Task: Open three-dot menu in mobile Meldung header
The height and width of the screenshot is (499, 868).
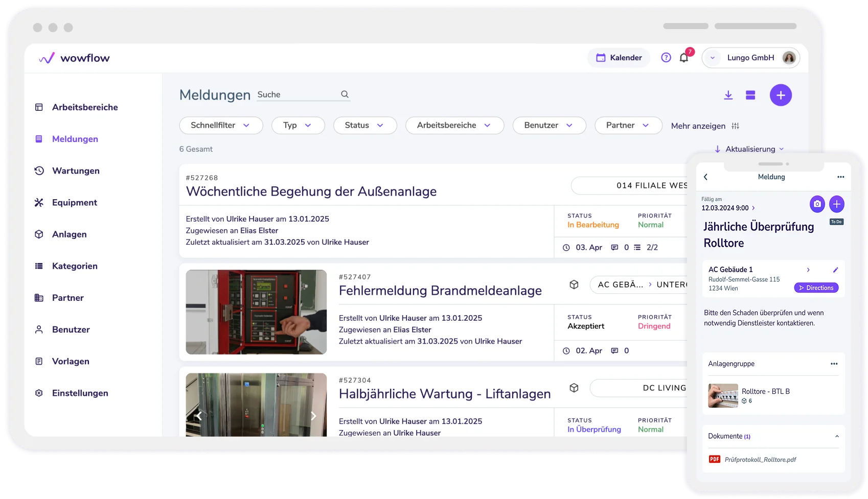Action: point(840,177)
